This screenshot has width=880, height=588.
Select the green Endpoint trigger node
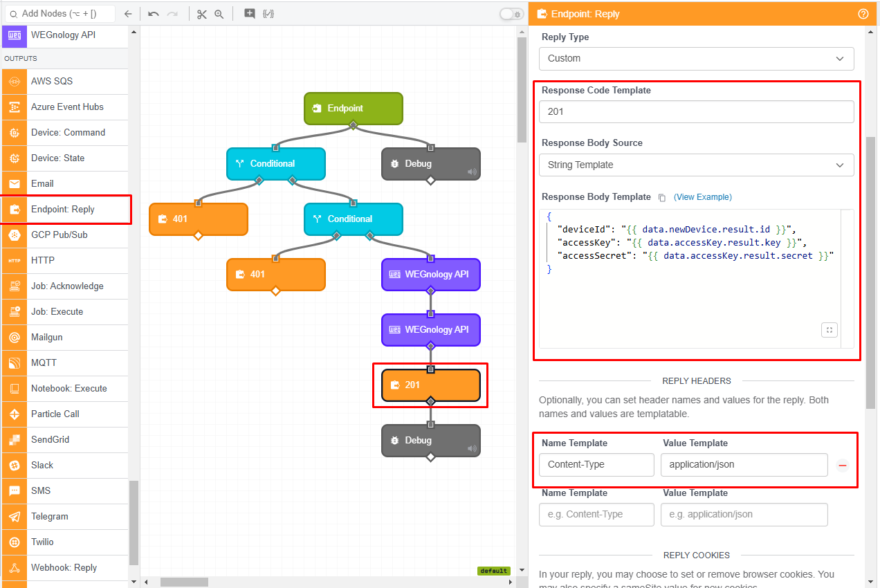[354, 109]
